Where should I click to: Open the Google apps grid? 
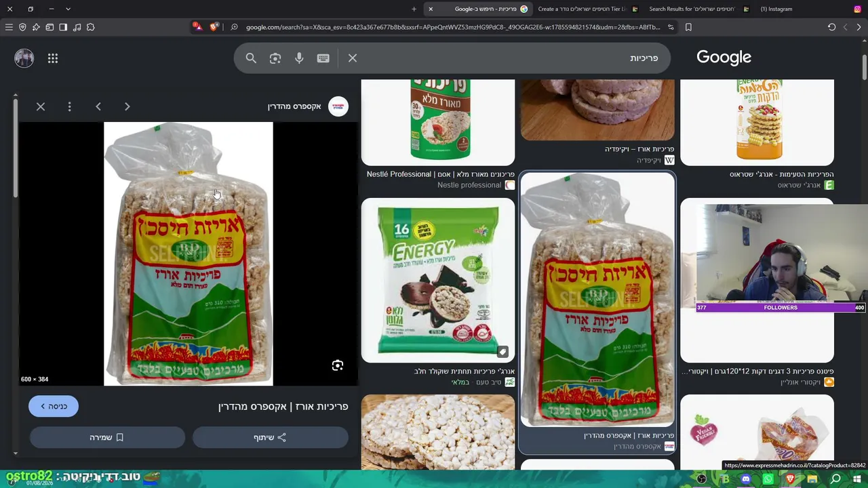click(53, 58)
